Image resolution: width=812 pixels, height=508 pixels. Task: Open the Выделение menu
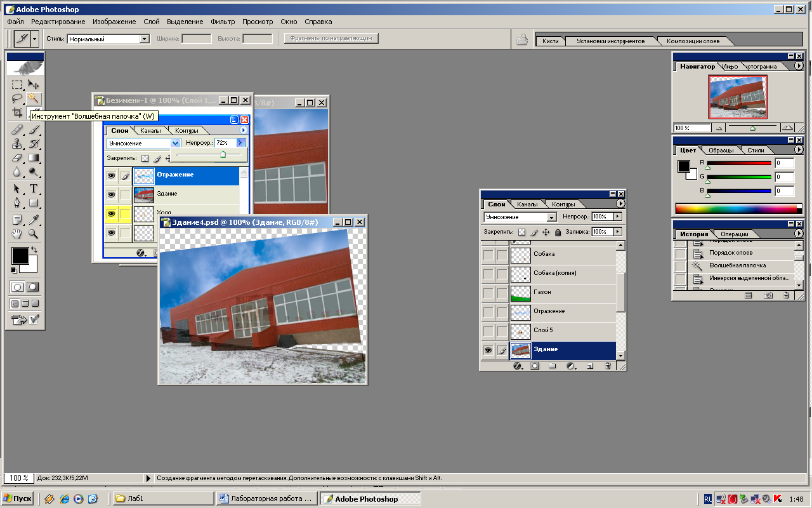pyautogui.click(x=185, y=22)
